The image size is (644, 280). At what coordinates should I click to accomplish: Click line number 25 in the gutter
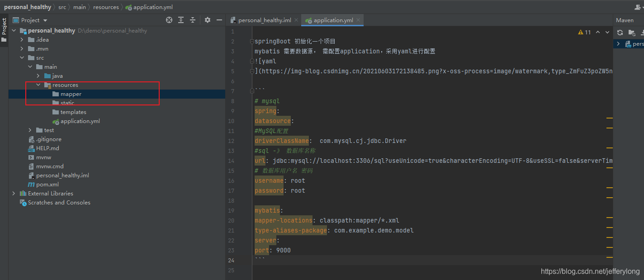pos(231,270)
